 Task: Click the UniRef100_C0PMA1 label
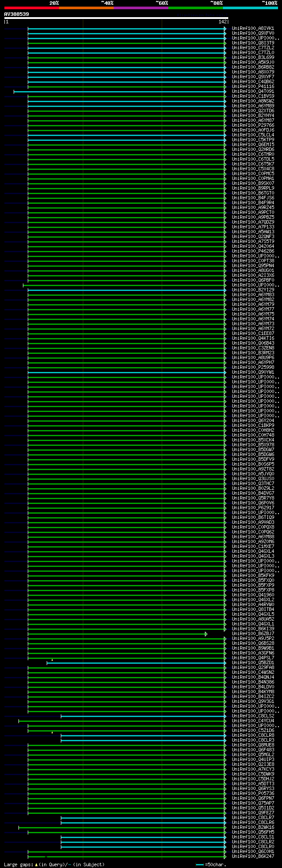[253, 178]
